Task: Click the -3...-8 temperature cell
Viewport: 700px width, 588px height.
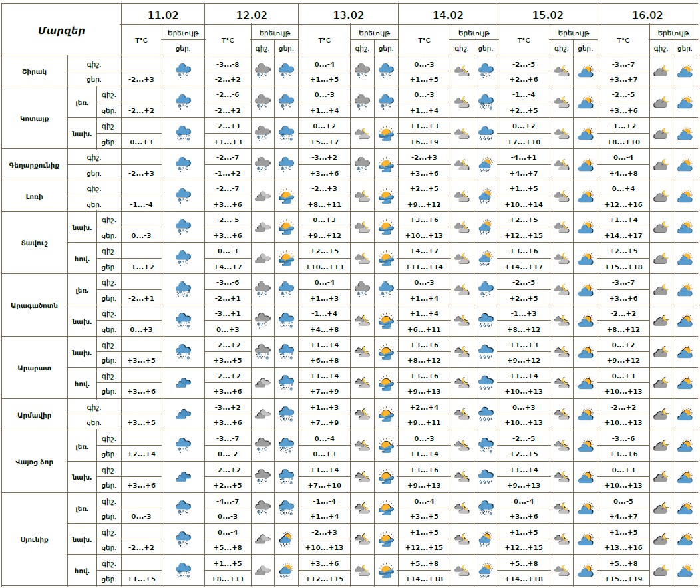Action: tap(228, 65)
